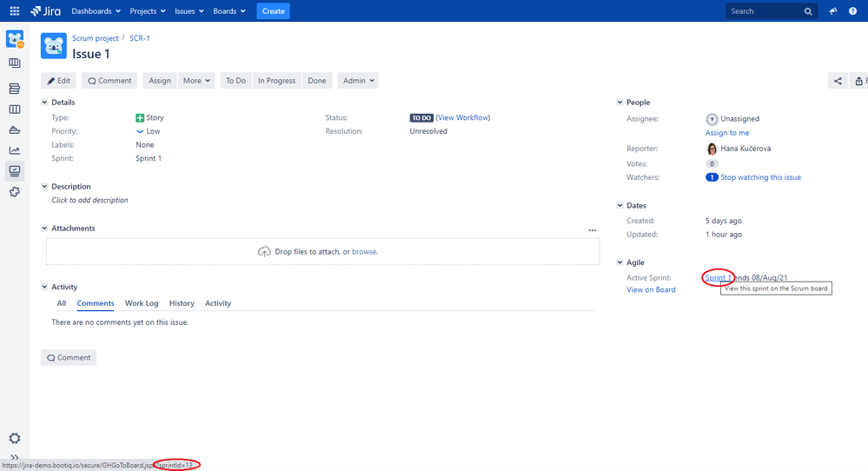Switch to the All activity tab
Screen dimensions: 868x471
pos(62,303)
